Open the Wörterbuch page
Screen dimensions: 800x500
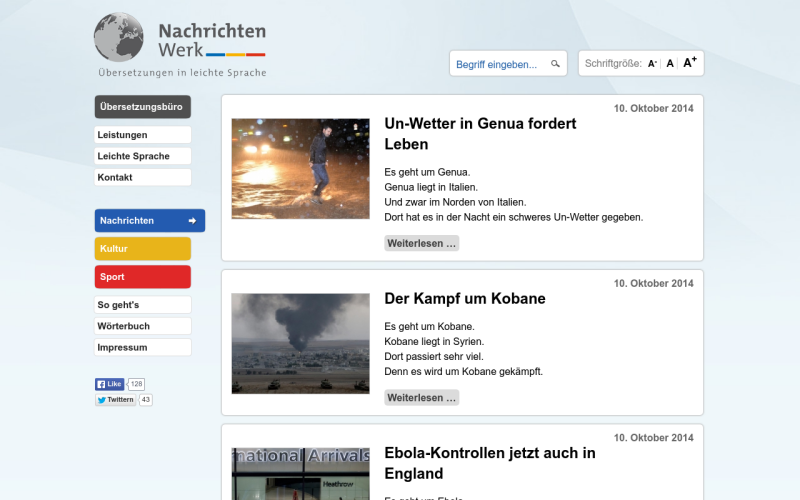[143, 326]
